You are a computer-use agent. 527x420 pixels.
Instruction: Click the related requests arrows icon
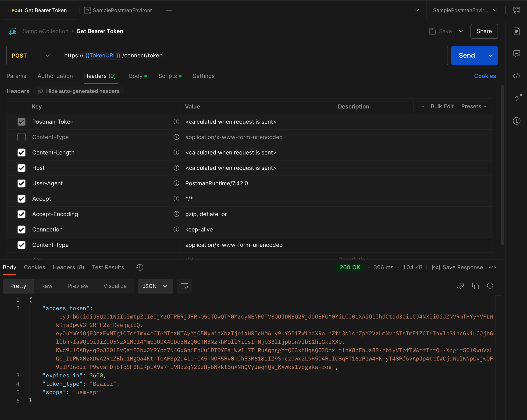click(517, 98)
